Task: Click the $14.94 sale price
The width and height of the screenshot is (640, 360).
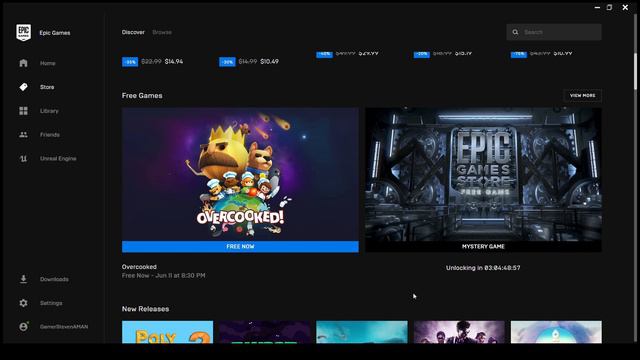Action: (x=174, y=62)
